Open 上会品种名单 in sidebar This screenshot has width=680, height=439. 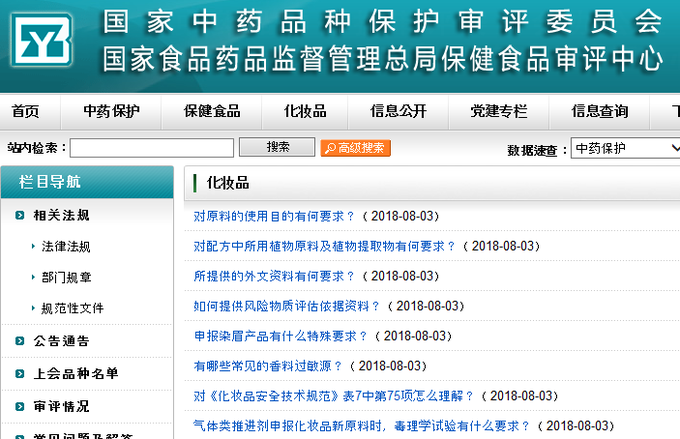76,373
